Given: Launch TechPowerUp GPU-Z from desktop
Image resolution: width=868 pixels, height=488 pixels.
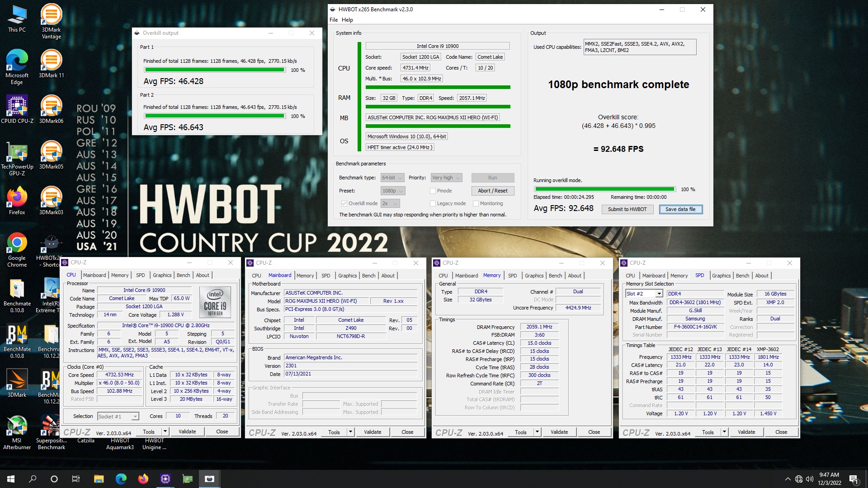Looking at the screenshot, I should click(17, 158).
